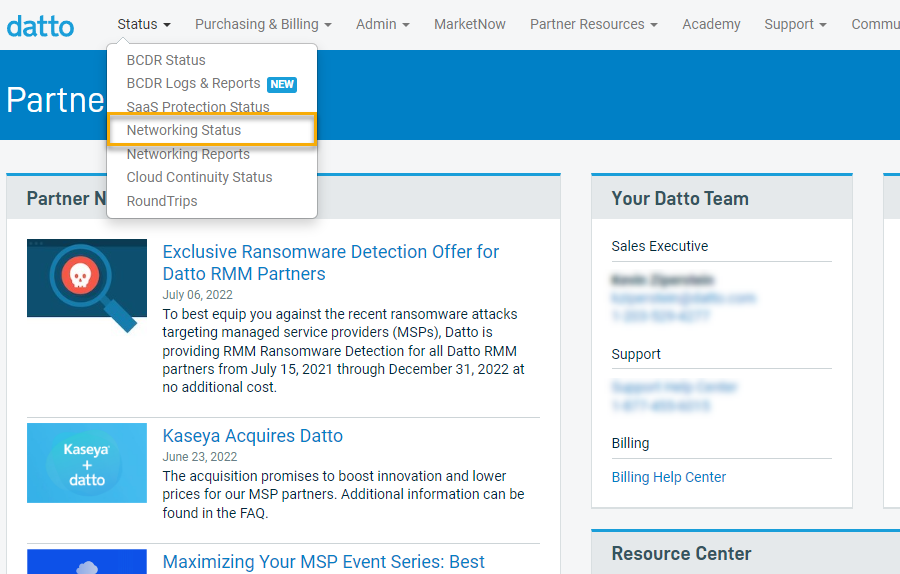
Task: Click the blurred Sales Executive email link
Action: click(683, 298)
